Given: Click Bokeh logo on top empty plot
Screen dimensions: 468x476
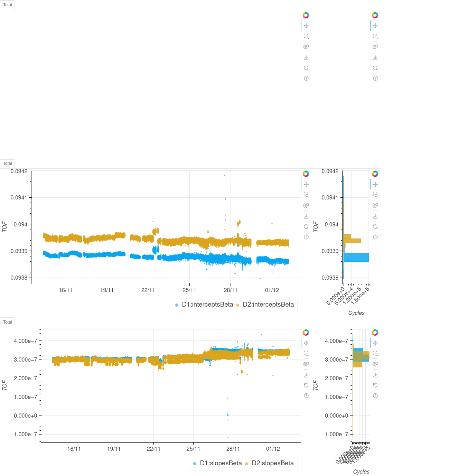Looking at the screenshot, I should pyautogui.click(x=306, y=15).
